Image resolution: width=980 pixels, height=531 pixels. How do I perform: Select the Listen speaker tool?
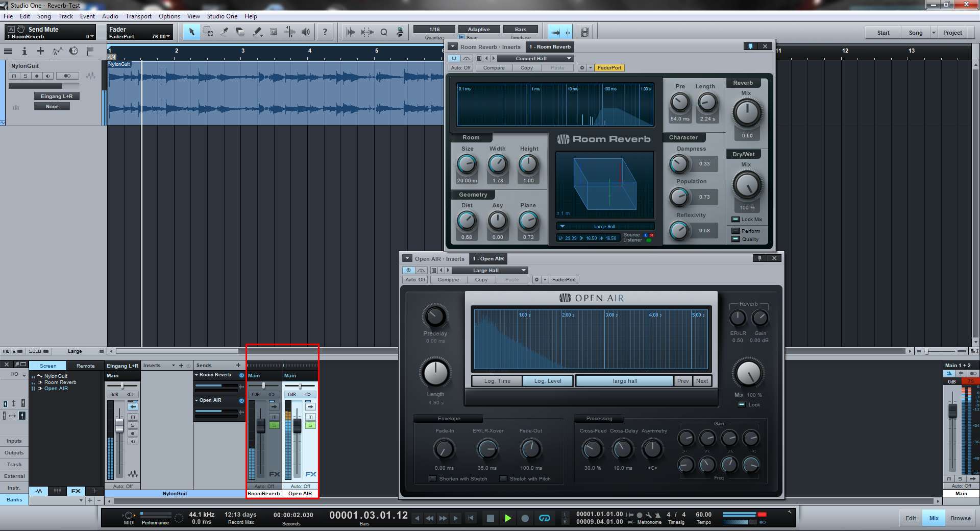(x=306, y=32)
